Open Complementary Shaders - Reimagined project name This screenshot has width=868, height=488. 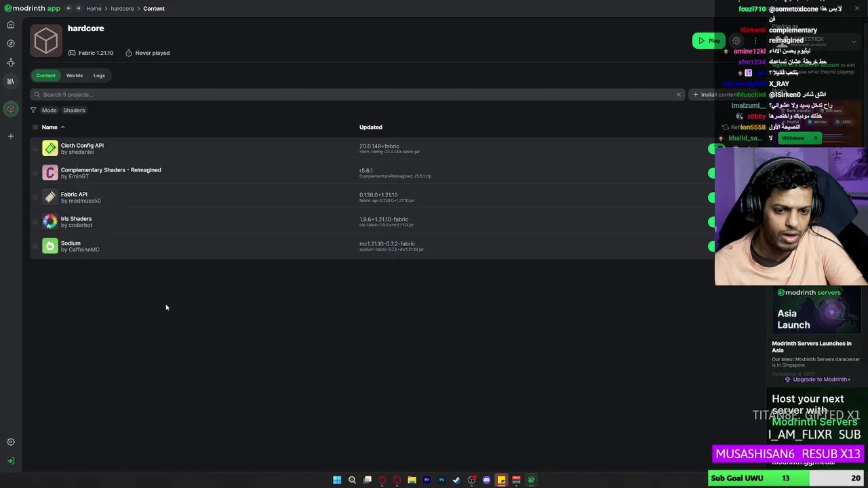point(111,169)
